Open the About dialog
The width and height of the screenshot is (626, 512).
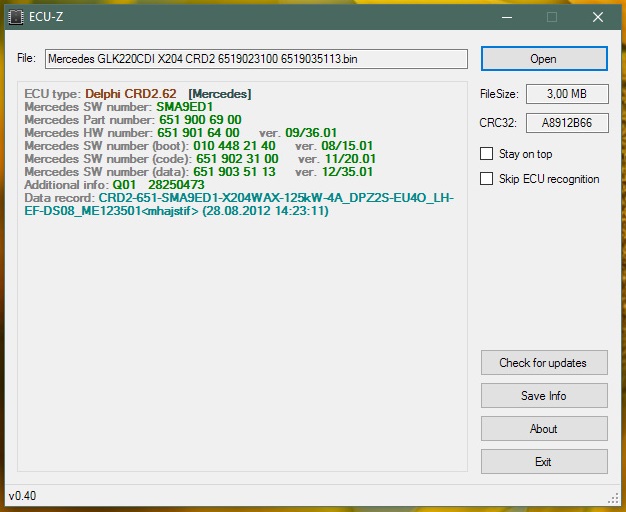point(544,429)
